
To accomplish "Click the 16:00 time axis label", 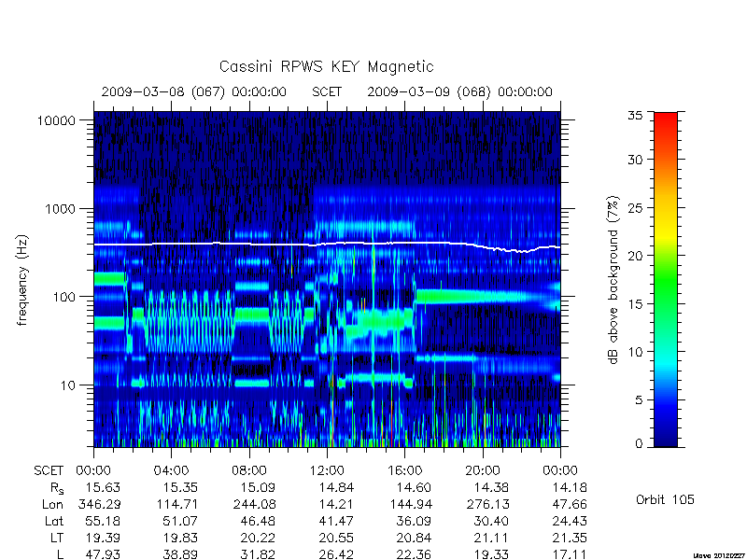I will click(x=404, y=471).
